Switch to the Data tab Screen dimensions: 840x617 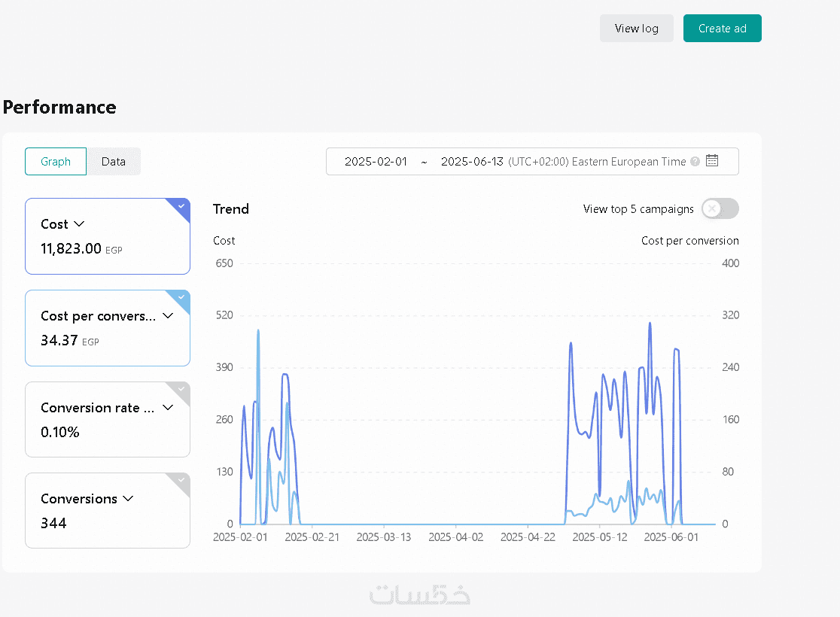click(x=114, y=162)
